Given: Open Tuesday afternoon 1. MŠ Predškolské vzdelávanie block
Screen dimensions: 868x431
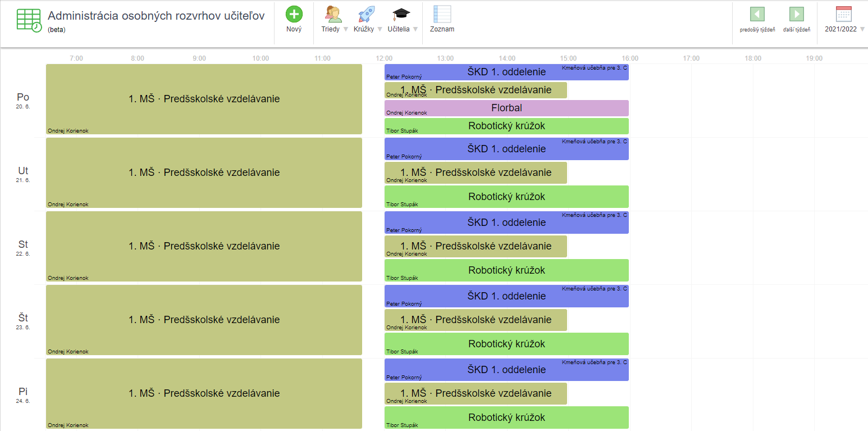Looking at the screenshot, I should [476, 173].
